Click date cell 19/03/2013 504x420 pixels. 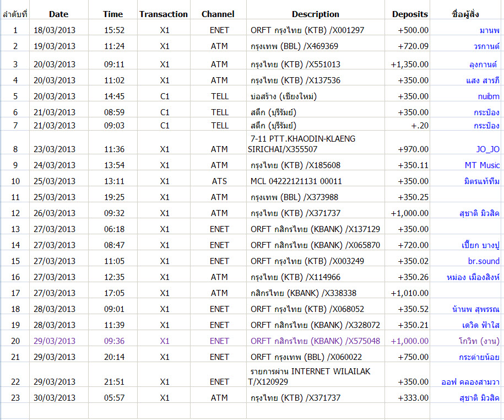point(55,46)
